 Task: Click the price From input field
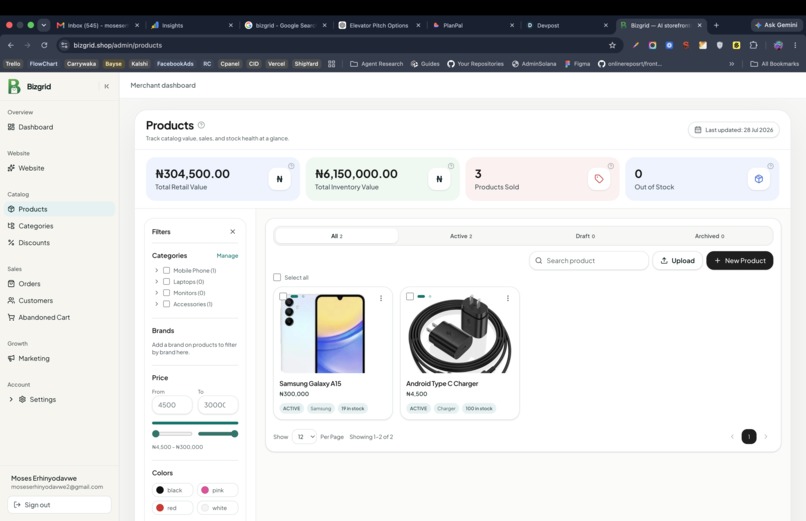coord(172,405)
